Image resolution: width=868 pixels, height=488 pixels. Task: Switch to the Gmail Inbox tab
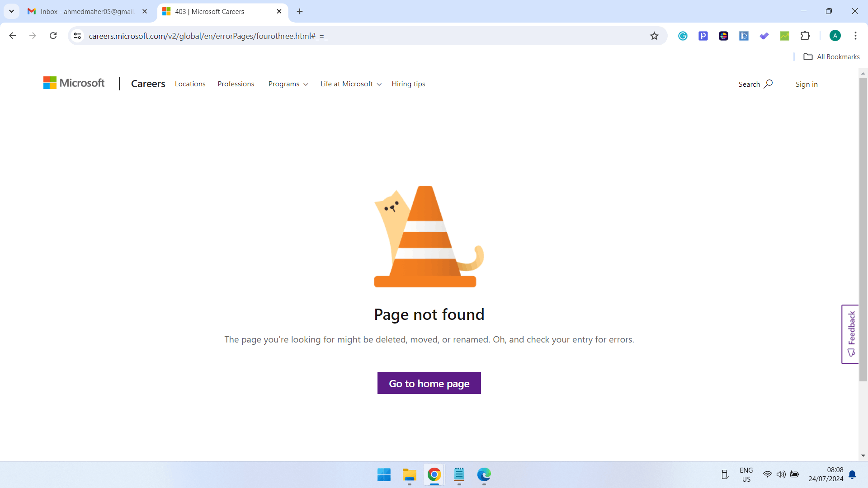tap(87, 11)
